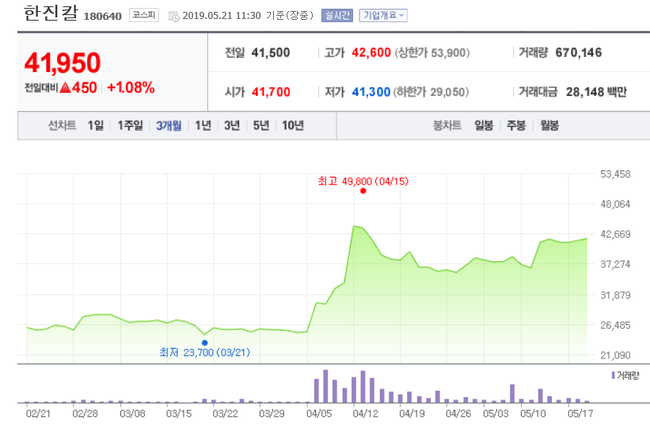
Task: Click the 02/21 date axis label
Action: pos(38,413)
